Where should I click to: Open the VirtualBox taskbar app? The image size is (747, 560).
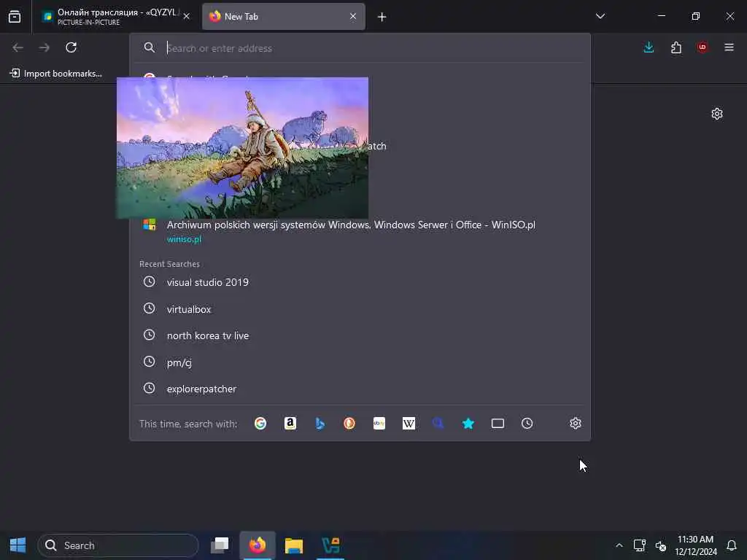tap(330, 545)
